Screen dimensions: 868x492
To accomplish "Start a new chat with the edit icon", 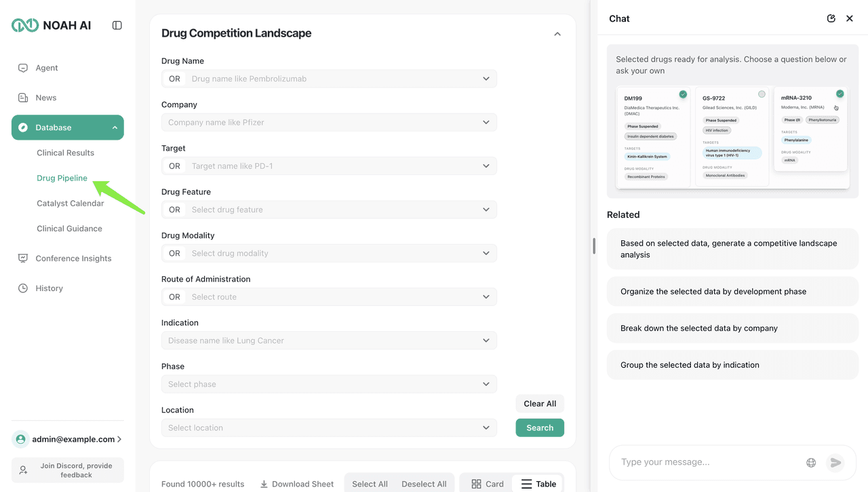I will [x=831, y=18].
